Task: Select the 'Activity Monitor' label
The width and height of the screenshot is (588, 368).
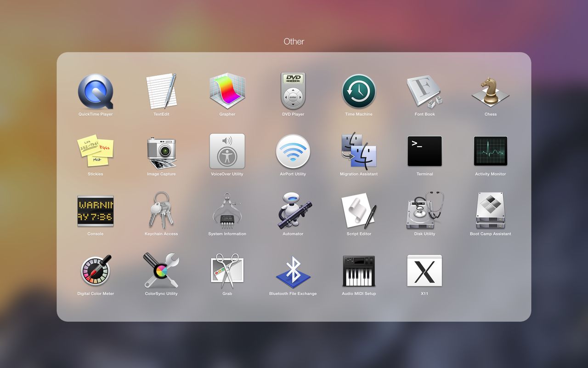Action: [491, 174]
